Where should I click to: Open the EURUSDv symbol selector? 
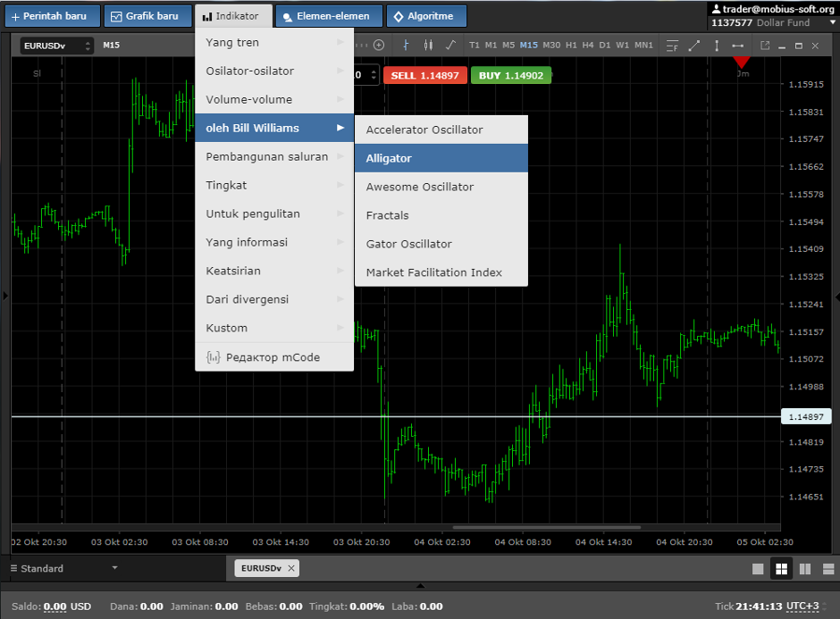pos(57,46)
